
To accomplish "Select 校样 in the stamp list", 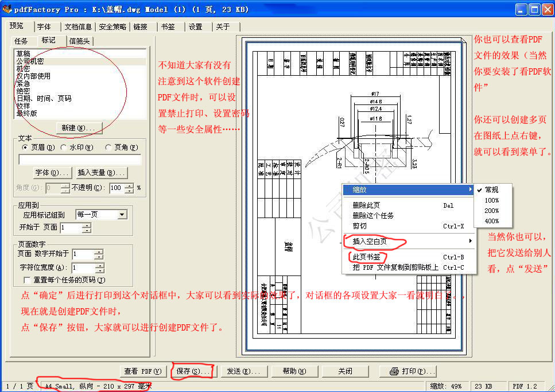I will click(80, 106).
